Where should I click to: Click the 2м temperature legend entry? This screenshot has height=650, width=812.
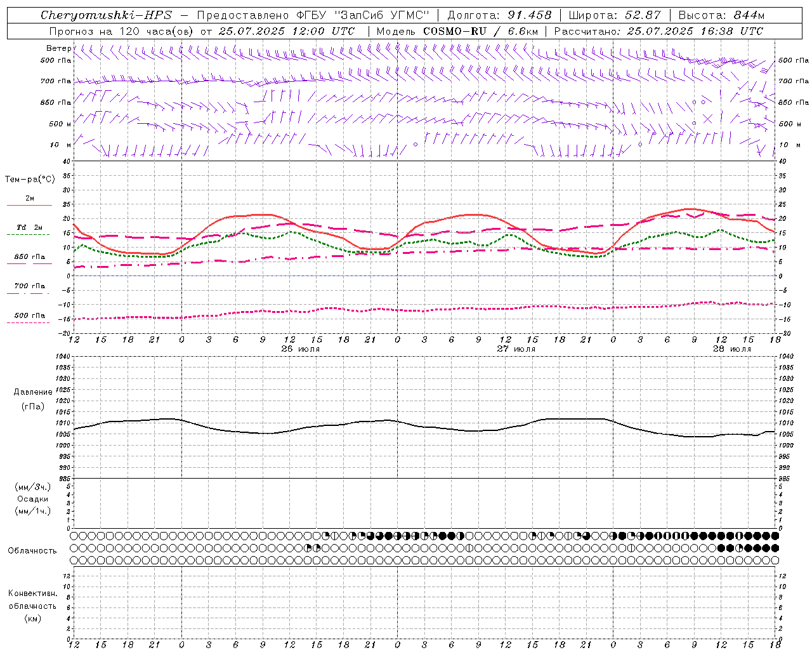30,198
